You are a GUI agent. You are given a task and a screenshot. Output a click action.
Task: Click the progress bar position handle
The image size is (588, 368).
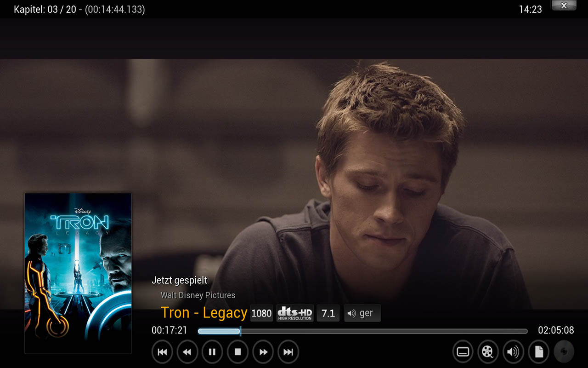240,331
